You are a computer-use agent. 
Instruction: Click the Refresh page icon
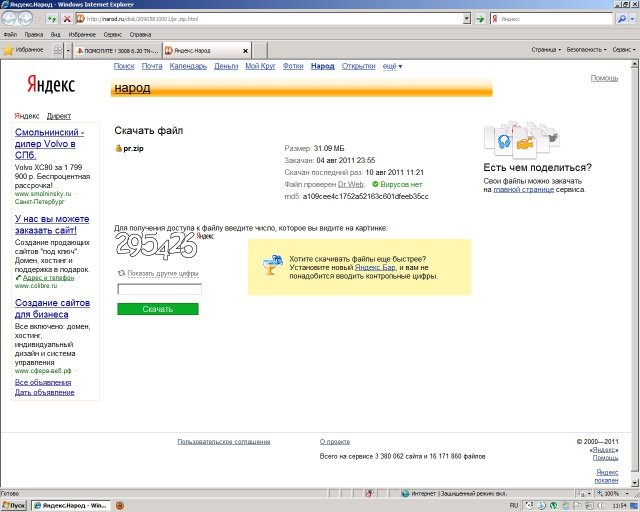[50, 18]
